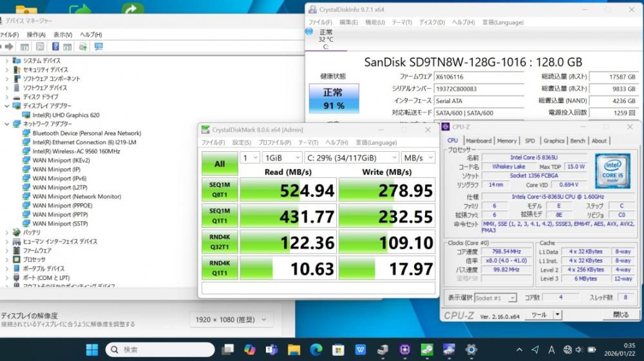This screenshot has height=361, width=644.
Task: Click the 正常 91 % health status button
Action: click(334, 98)
